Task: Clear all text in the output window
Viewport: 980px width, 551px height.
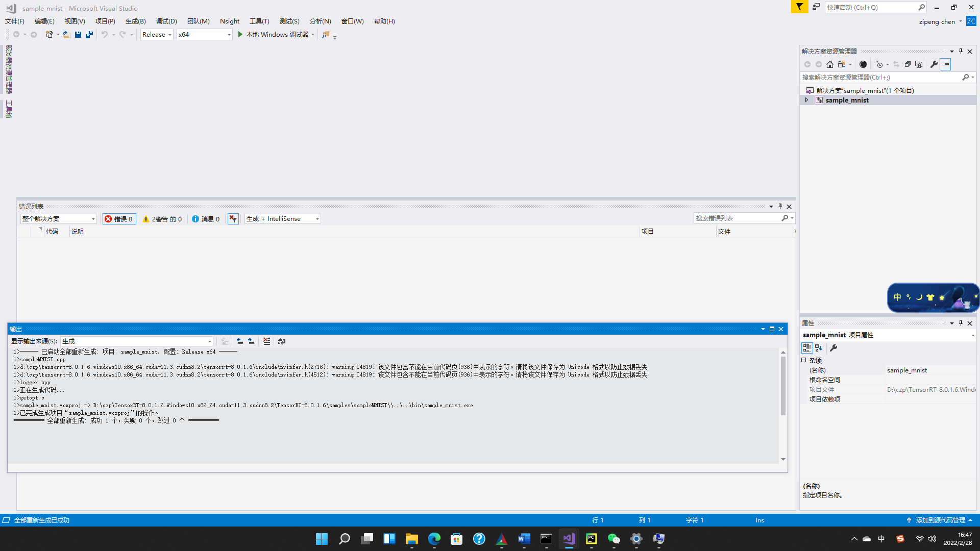Action: tap(266, 341)
